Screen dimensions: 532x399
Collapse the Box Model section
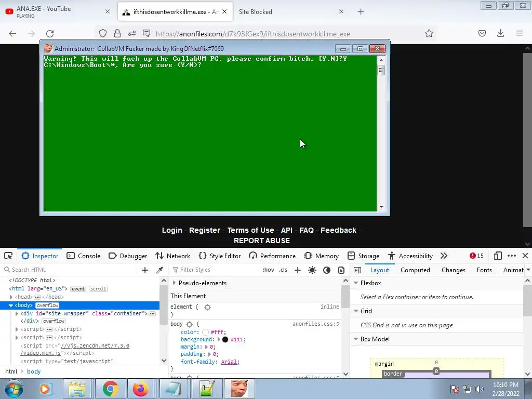coord(356,339)
